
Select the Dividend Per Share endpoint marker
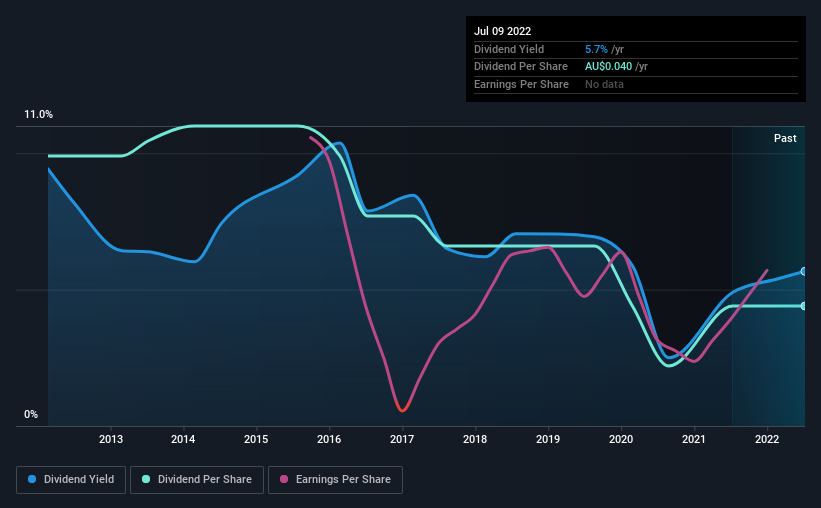[x=804, y=306]
